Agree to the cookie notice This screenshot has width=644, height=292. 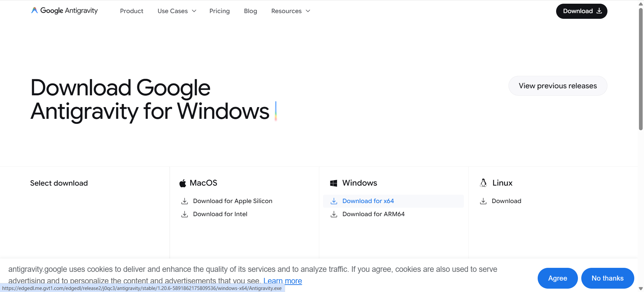557,278
